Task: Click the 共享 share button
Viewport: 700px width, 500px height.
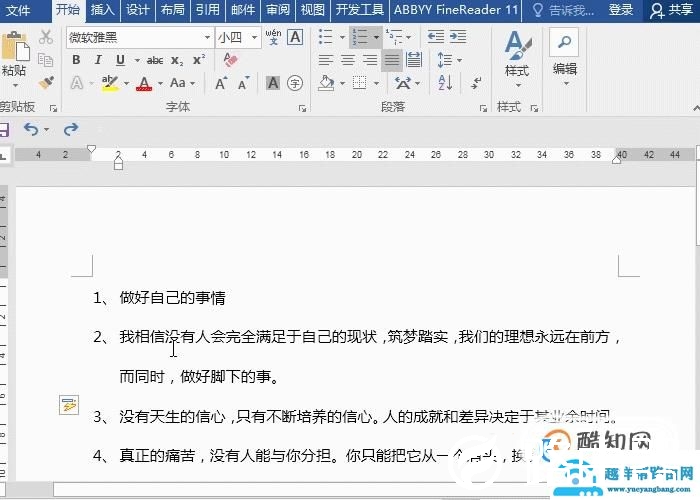Action: 671,10
